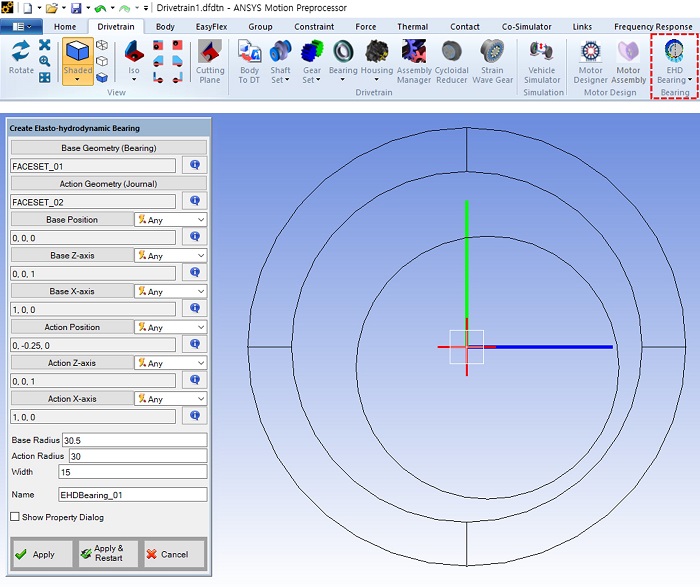Screen dimensions: 700x587
Task: Fit the model using the fit-all icon
Action: tap(44, 77)
